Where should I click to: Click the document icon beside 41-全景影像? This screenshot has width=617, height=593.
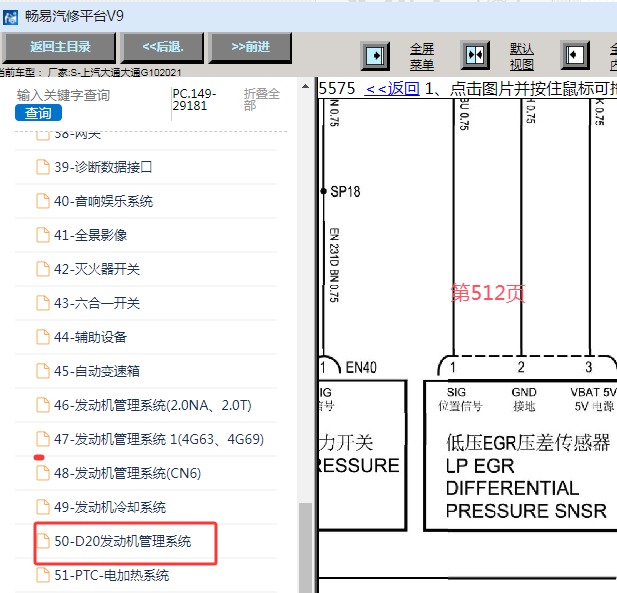tap(42, 235)
